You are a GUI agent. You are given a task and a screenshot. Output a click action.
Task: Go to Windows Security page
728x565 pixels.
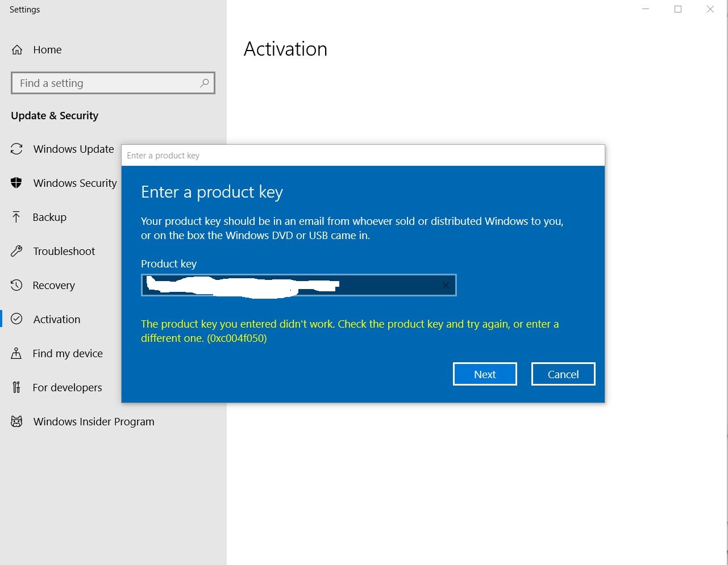[x=75, y=183]
